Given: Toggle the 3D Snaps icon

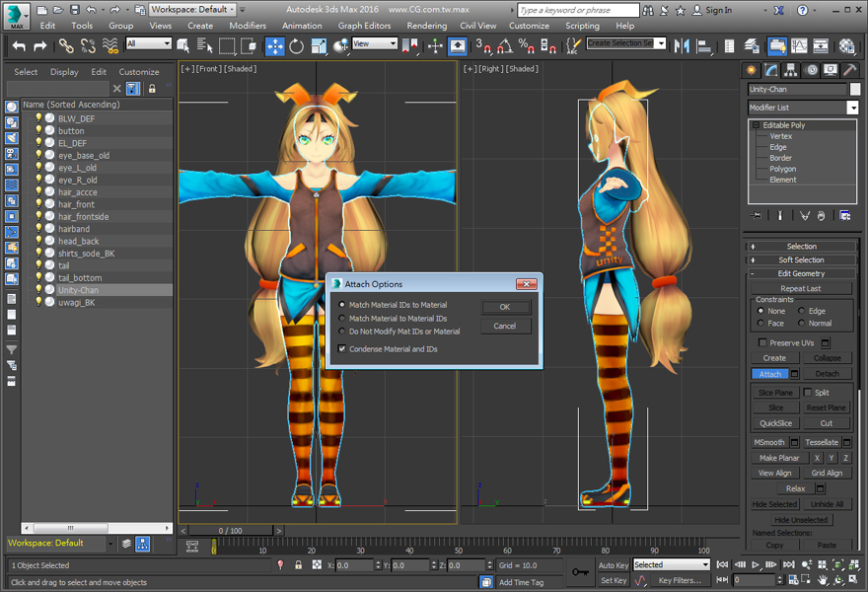Looking at the screenshot, I should coord(482,46).
